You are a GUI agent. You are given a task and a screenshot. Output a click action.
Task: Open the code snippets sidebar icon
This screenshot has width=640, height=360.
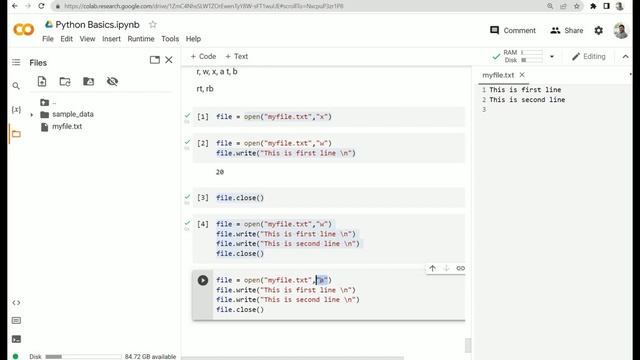pyautogui.click(x=16, y=303)
